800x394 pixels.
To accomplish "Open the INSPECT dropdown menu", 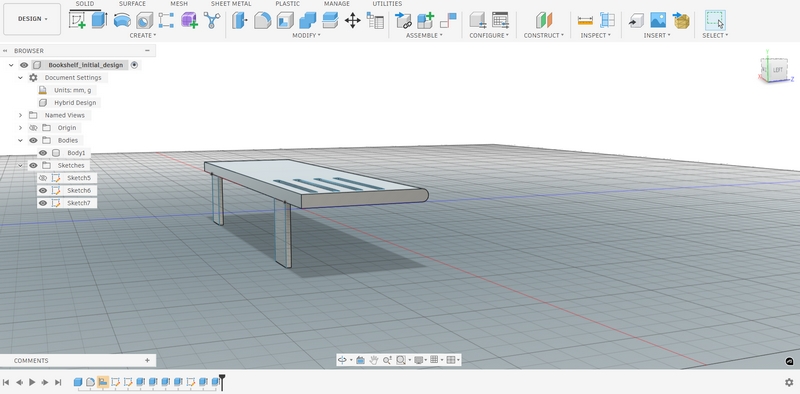I will coord(595,35).
